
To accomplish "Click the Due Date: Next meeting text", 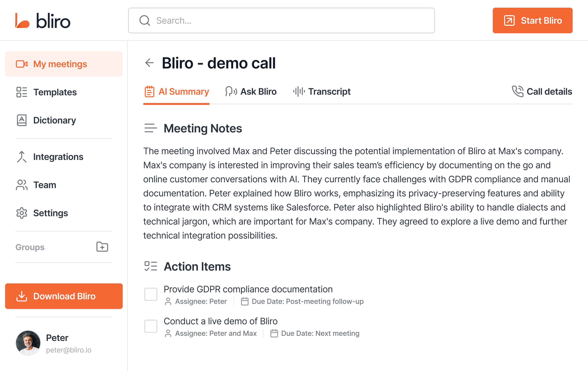I will (x=320, y=333).
